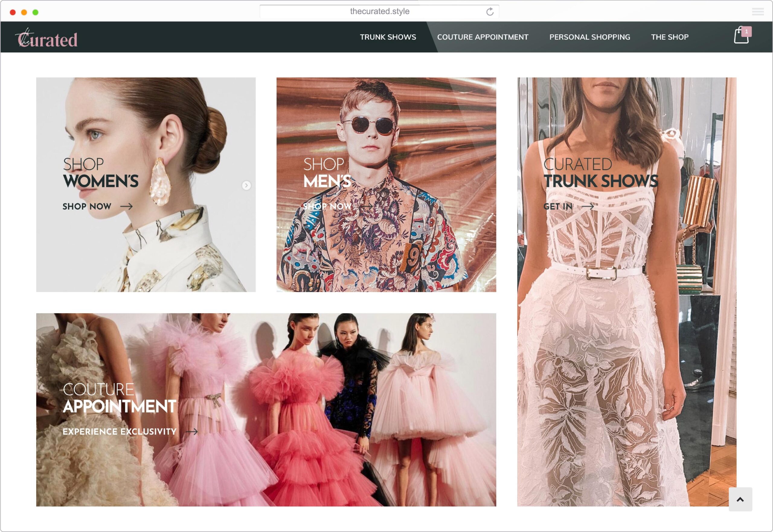Open the Couture Appointment banner image

point(266,410)
